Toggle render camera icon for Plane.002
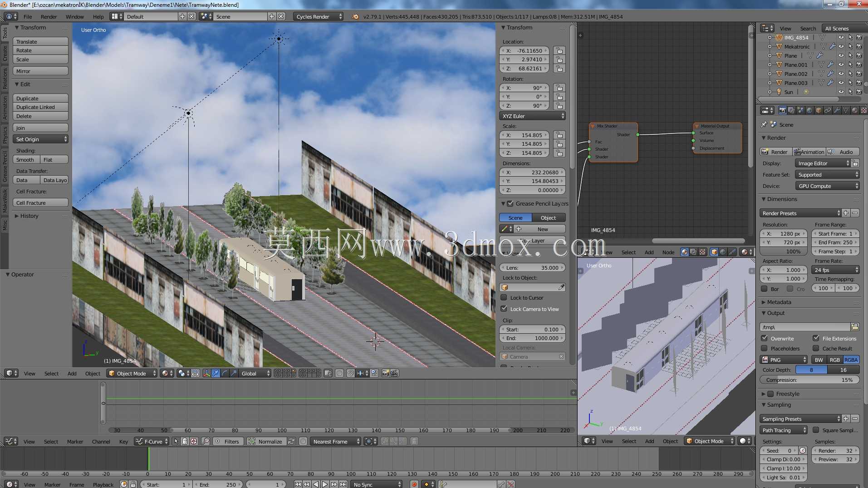868x488 pixels. pyautogui.click(x=859, y=74)
